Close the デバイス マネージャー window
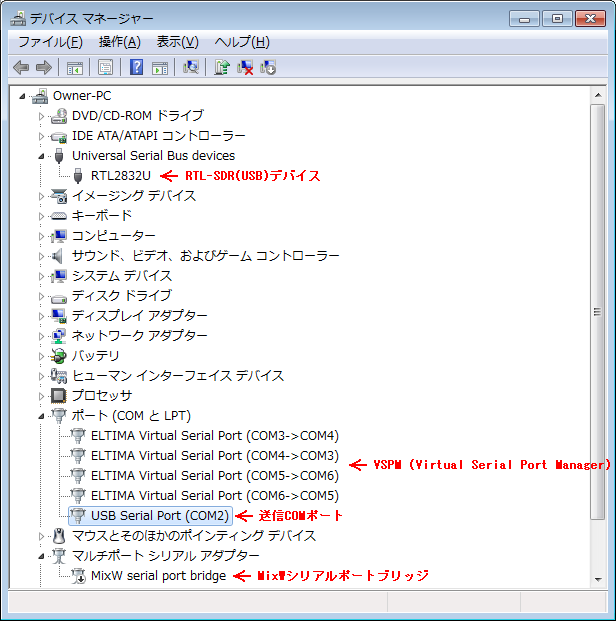616x621 pixels. tap(590, 19)
